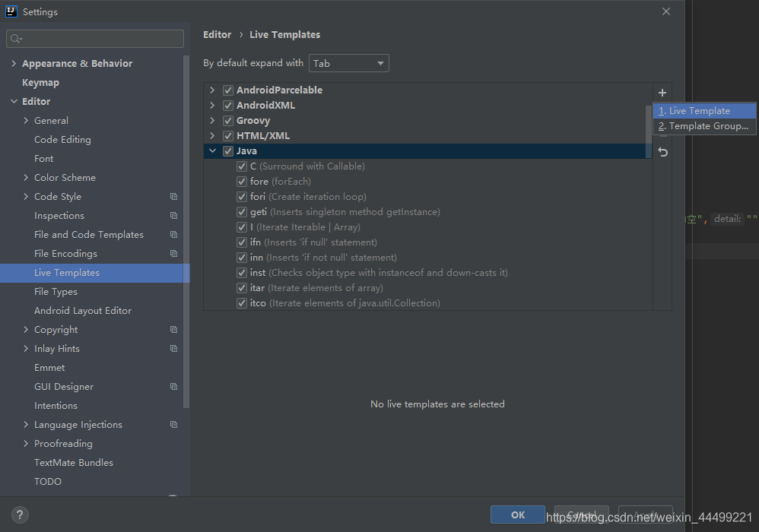Viewport: 759px width, 532px height.
Task: Click project-level icon beside Code Style
Action: 173,196
